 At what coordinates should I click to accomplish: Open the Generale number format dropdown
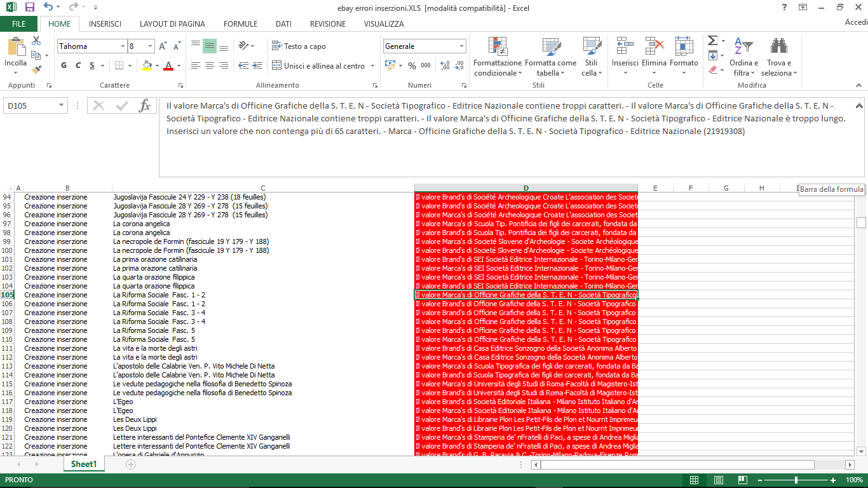[462, 46]
